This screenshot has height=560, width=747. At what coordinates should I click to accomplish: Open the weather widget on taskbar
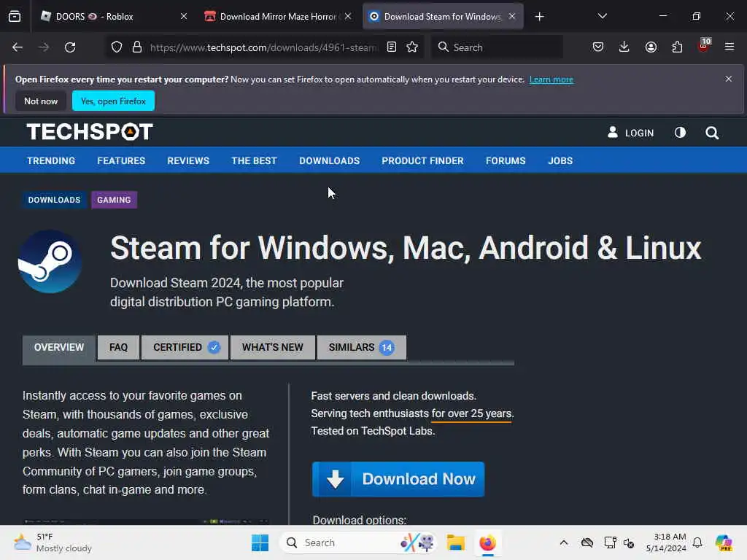[x=53, y=542]
